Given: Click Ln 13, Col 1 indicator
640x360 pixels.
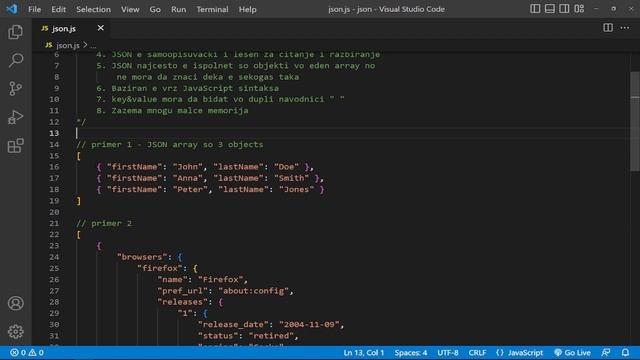Looking at the screenshot, I should [x=363, y=352].
